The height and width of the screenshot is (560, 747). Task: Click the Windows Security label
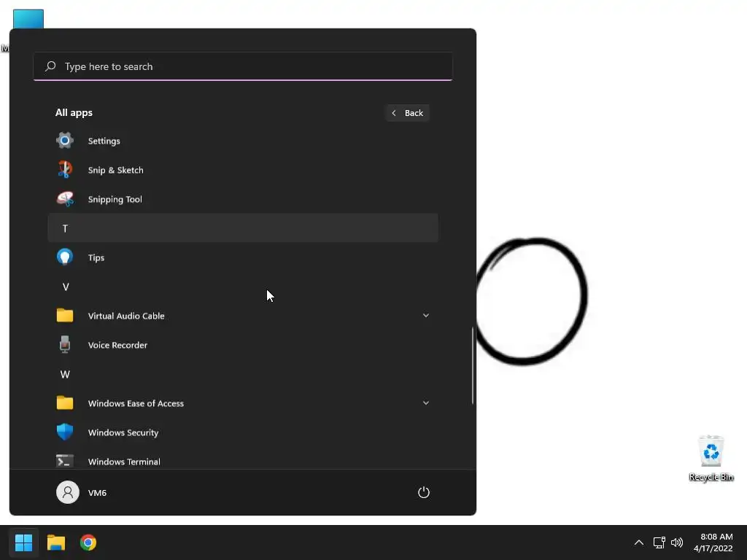coord(123,432)
